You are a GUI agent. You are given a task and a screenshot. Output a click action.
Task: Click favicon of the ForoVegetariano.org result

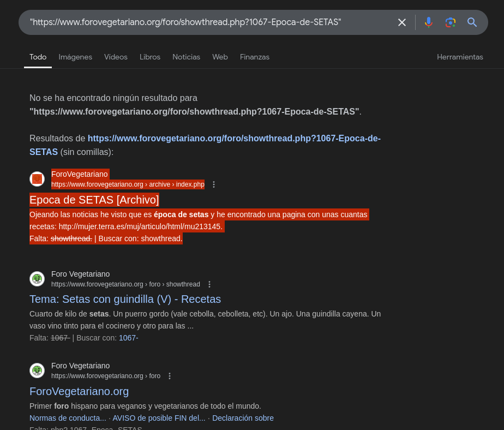[x=37, y=371]
